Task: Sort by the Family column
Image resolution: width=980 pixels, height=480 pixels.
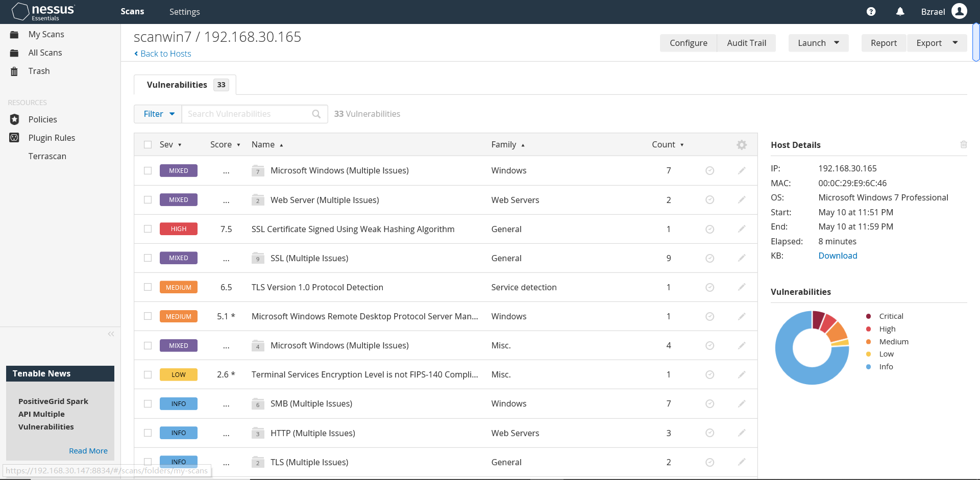Action: [508, 145]
